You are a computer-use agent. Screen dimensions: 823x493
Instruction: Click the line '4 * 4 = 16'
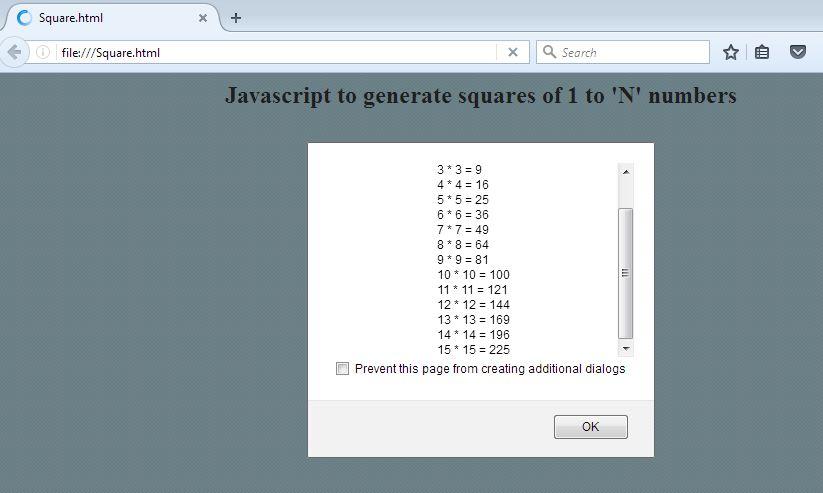(463, 185)
